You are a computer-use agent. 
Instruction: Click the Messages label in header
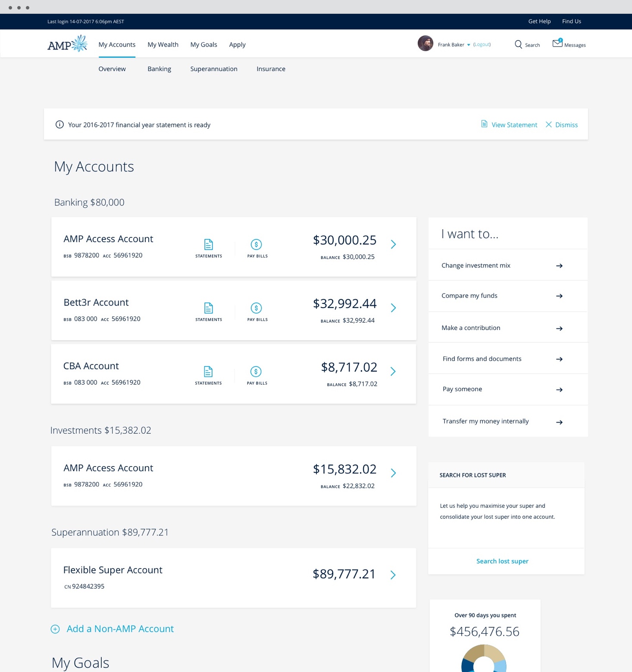[x=575, y=45]
